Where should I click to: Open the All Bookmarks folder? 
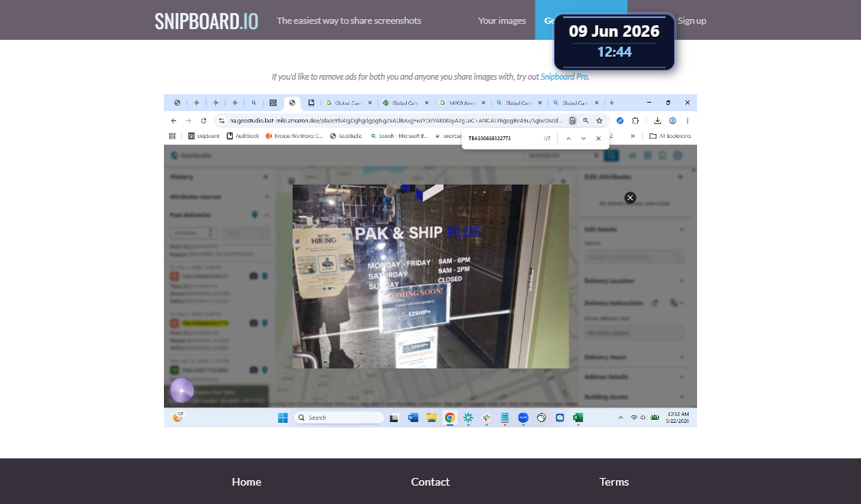point(670,136)
